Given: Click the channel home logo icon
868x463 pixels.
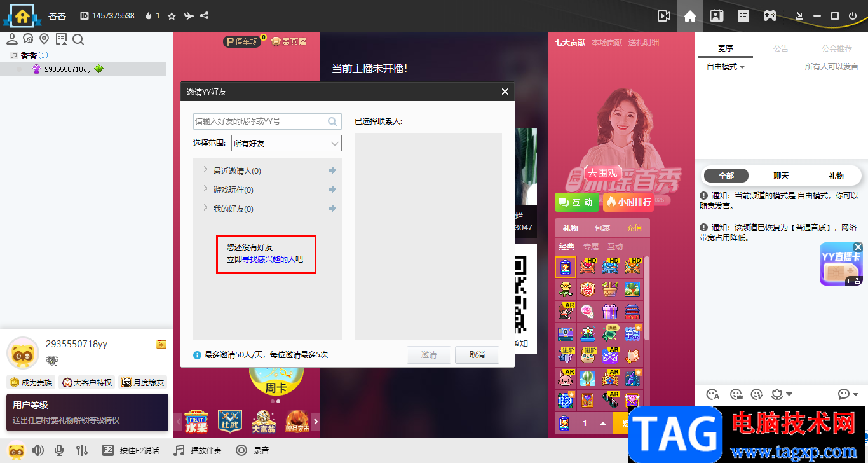Looking at the screenshot, I should click(23, 15).
